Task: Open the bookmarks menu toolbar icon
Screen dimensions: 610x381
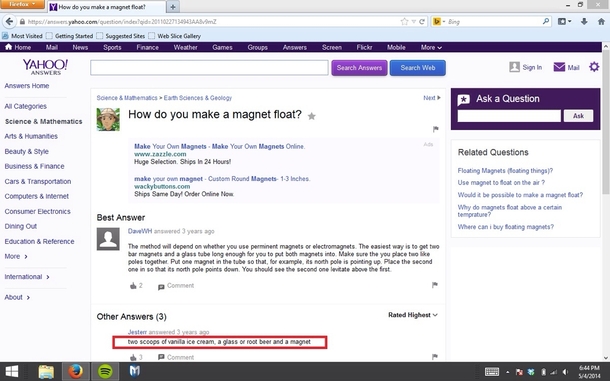Action: 564,21
